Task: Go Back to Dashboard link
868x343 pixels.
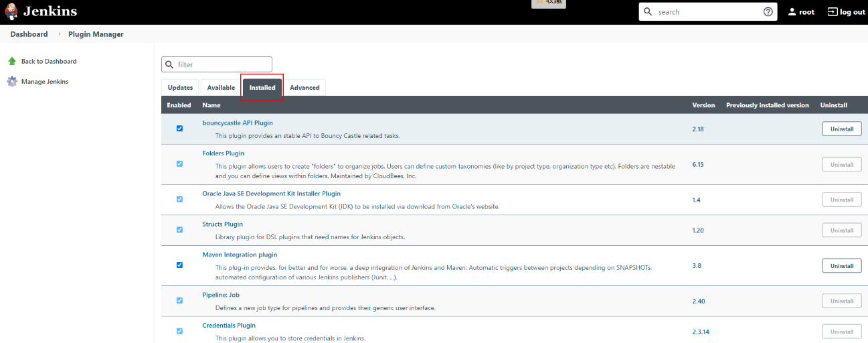Action: click(49, 61)
